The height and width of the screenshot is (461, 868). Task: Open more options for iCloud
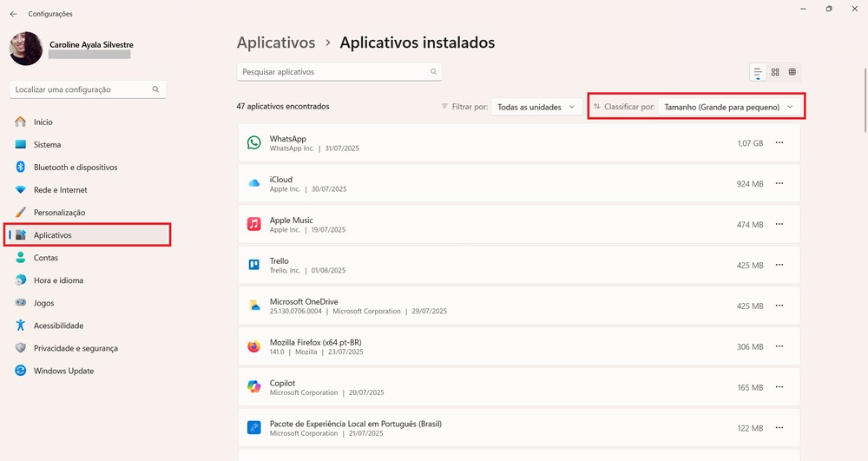[x=779, y=183]
